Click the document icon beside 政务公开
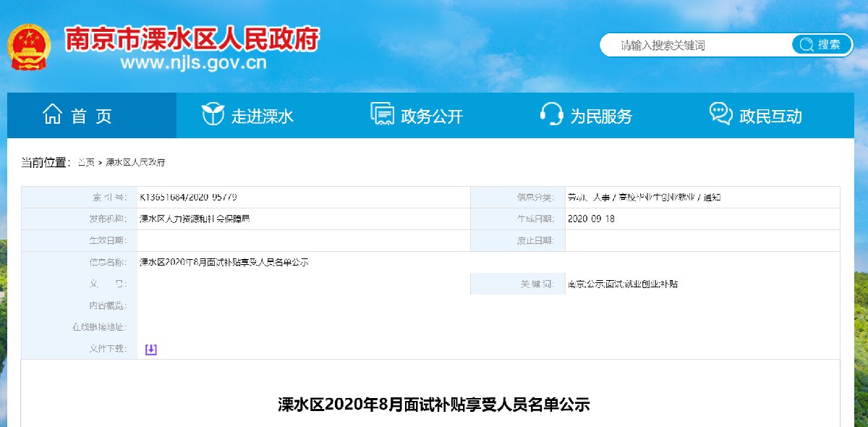The image size is (868, 427). (x=381, y=115)
